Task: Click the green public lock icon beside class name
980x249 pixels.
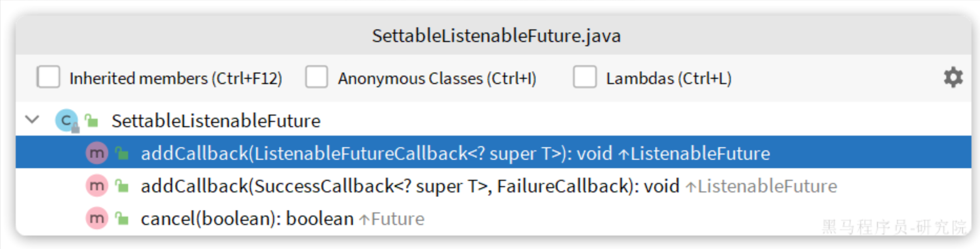Action: coord(92,120)
